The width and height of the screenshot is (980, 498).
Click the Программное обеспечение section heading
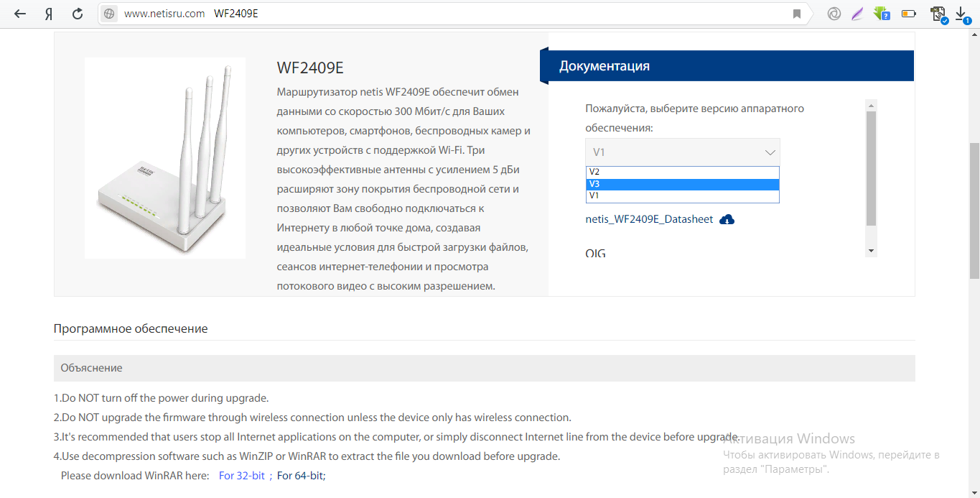tap(131, 328)
